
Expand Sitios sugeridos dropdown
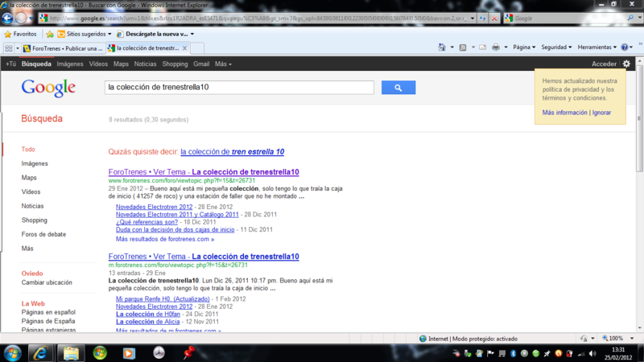[109, 34]
